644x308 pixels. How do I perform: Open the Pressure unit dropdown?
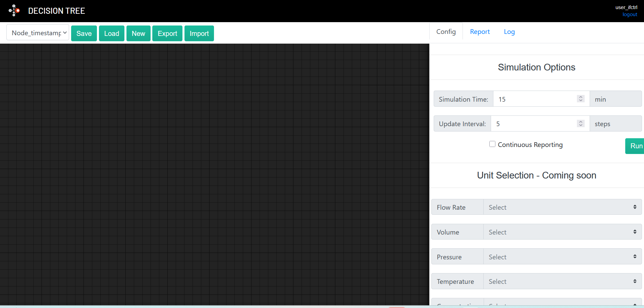click(x=562, y=257)
